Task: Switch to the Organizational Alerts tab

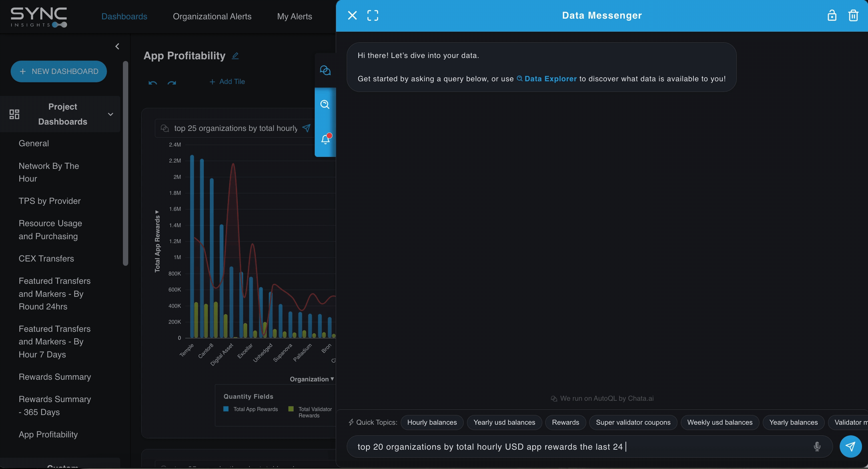Action: click(x=212, y=16)
